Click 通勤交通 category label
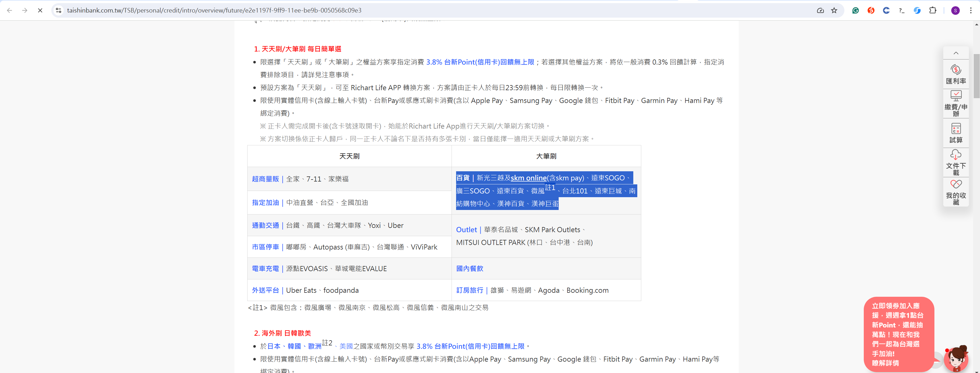Screen dimensions: 980x373 [265, 225]
